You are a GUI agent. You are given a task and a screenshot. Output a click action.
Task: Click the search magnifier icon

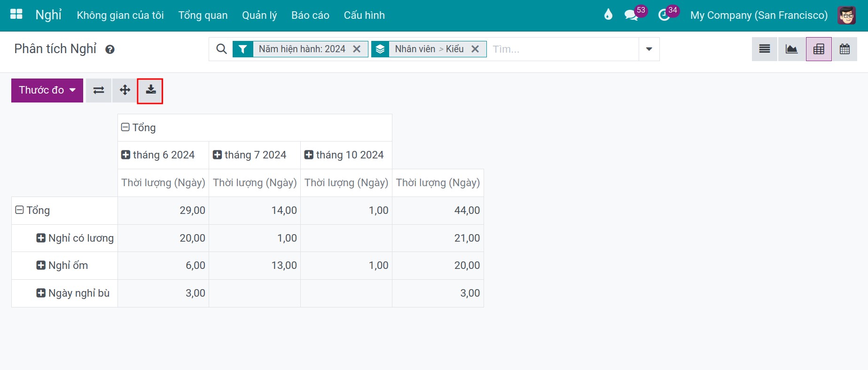point(221,49)
